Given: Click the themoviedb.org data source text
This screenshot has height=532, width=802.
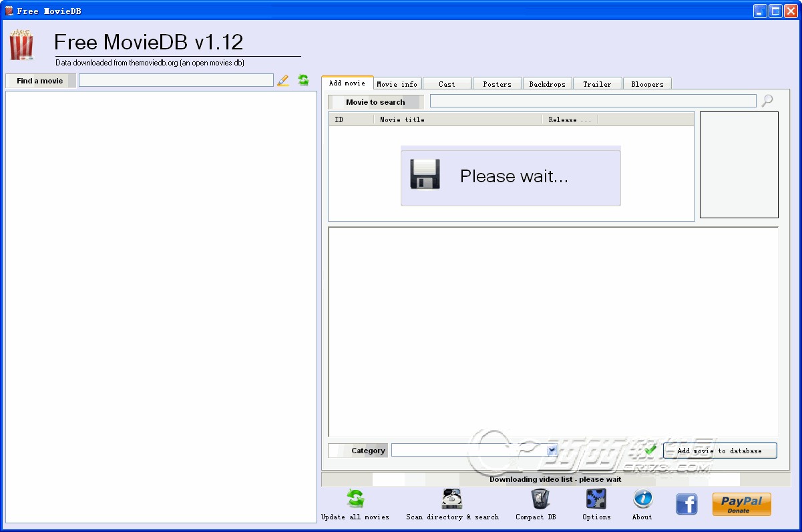Looking at the screenshot, I should (x=150, y=63).
